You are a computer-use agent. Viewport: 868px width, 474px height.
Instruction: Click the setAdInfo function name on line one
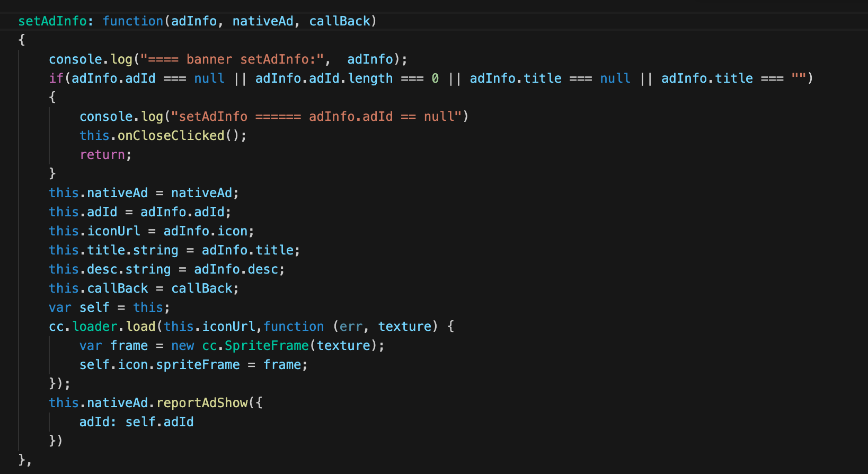point(52,21)
